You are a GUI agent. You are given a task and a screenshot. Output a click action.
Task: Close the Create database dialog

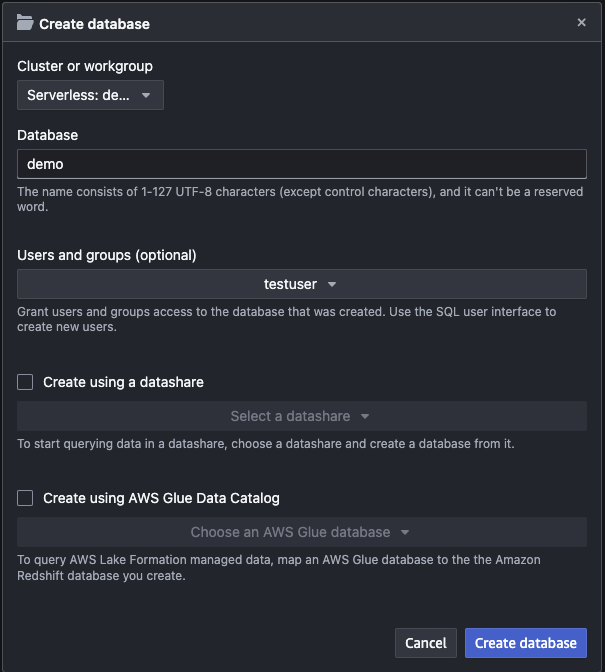[581, 22]
